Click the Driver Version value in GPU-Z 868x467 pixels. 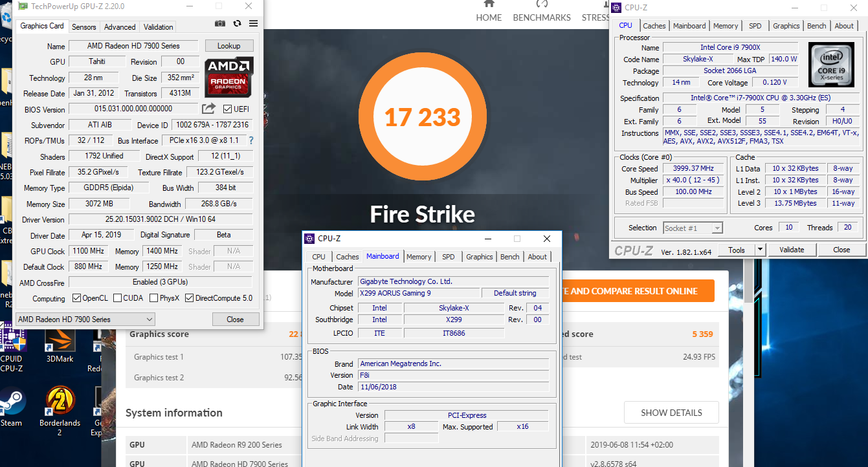(159, 219)
